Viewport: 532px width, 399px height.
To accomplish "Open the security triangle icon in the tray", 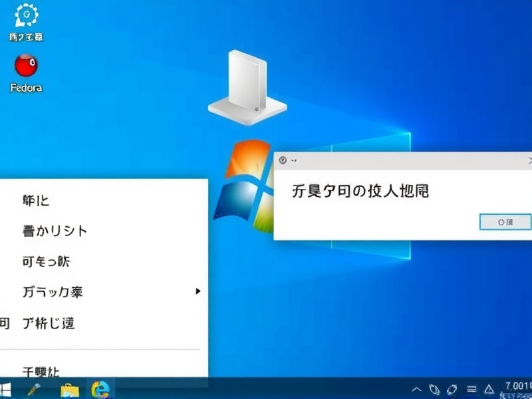I will 489,389.
